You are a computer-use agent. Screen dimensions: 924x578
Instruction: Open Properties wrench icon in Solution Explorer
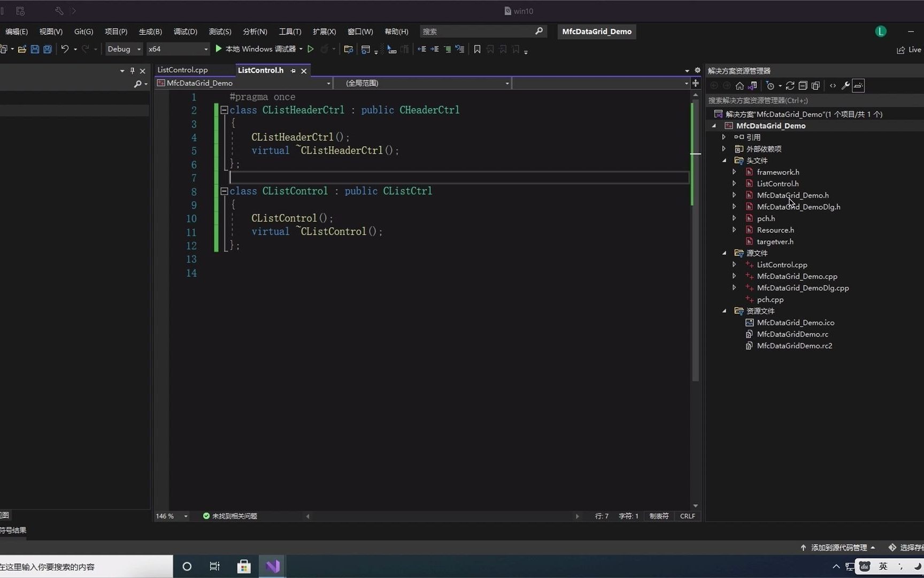tap(845, 86)
